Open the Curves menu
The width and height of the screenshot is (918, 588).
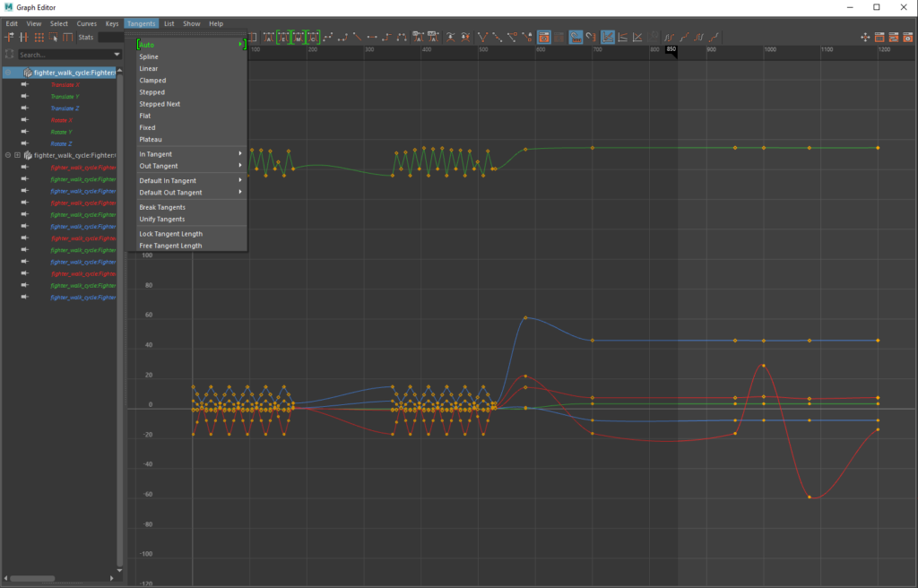click(x=87, y=23)
